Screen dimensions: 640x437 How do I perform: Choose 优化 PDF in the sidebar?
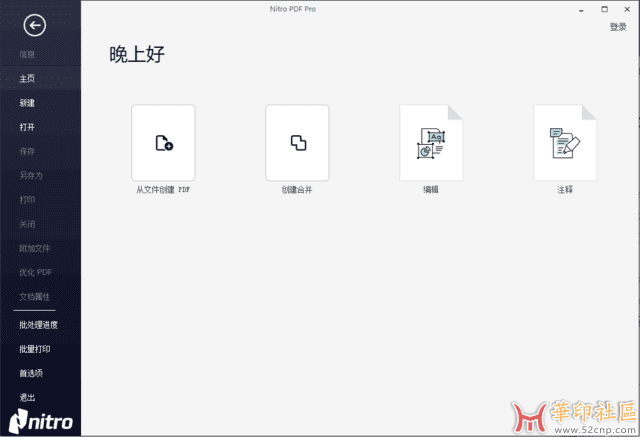click(35, 272)
